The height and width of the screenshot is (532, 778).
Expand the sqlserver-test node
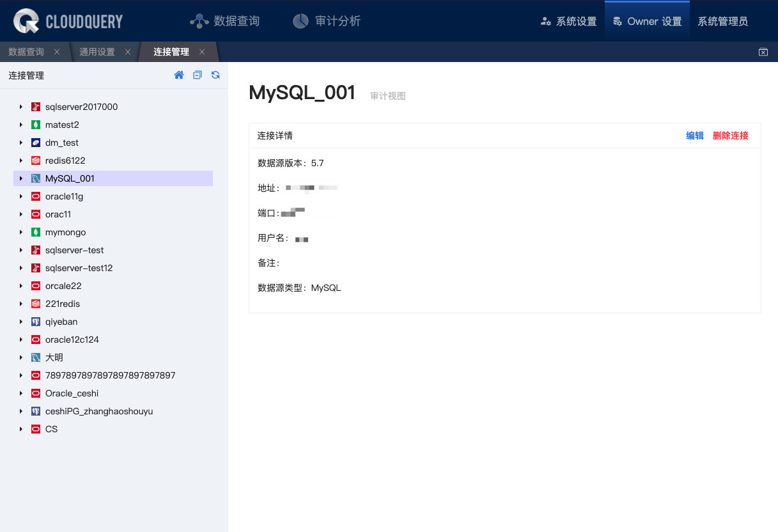tap(21, 250)
